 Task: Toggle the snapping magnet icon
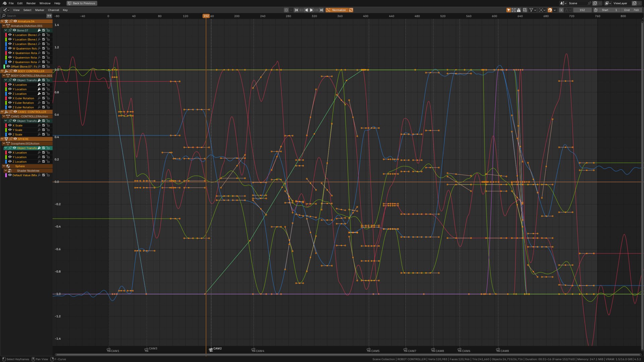click(x=550, y=10)
